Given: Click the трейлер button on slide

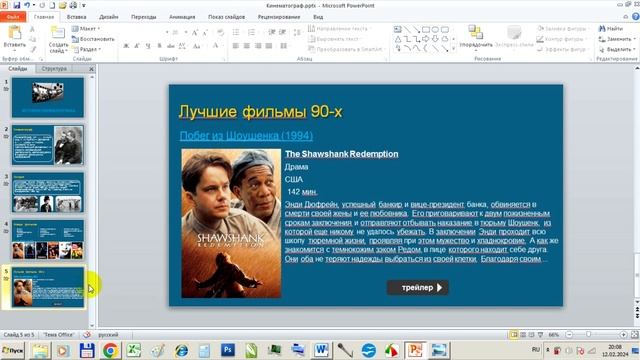Looking at the screenshot, I should (418, 287).
